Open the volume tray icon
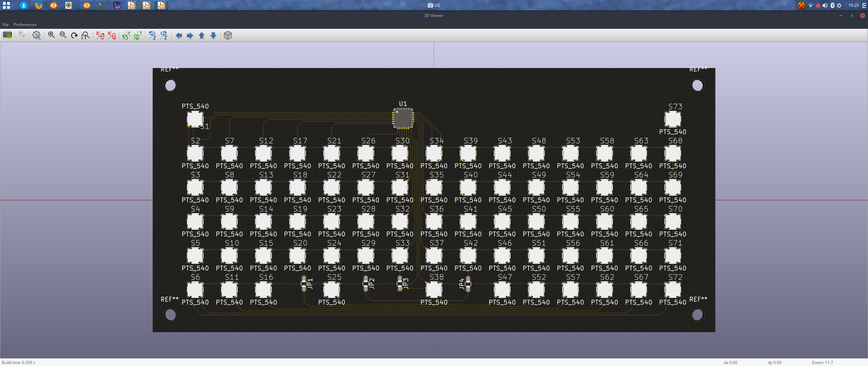Image resolution: width=868 pixels, height=366 pixels. [825, 5]
